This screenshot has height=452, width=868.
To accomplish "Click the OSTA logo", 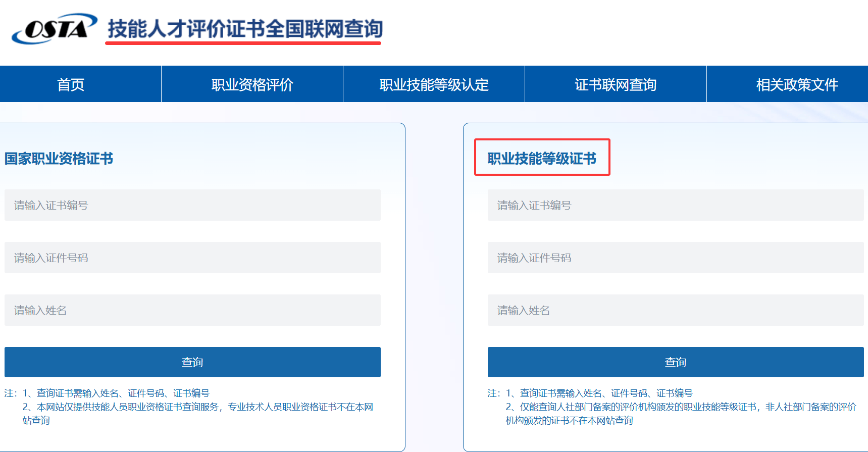I will click(x=55, y=29).
